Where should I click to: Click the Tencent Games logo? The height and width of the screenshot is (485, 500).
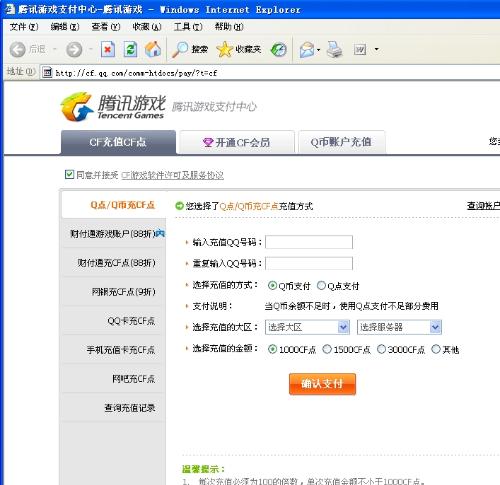112,107
